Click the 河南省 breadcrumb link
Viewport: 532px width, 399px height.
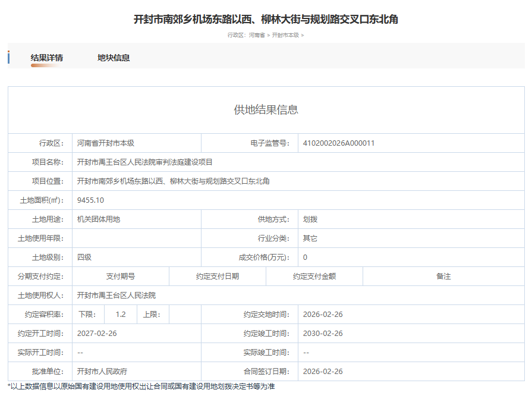pos(257,35)
